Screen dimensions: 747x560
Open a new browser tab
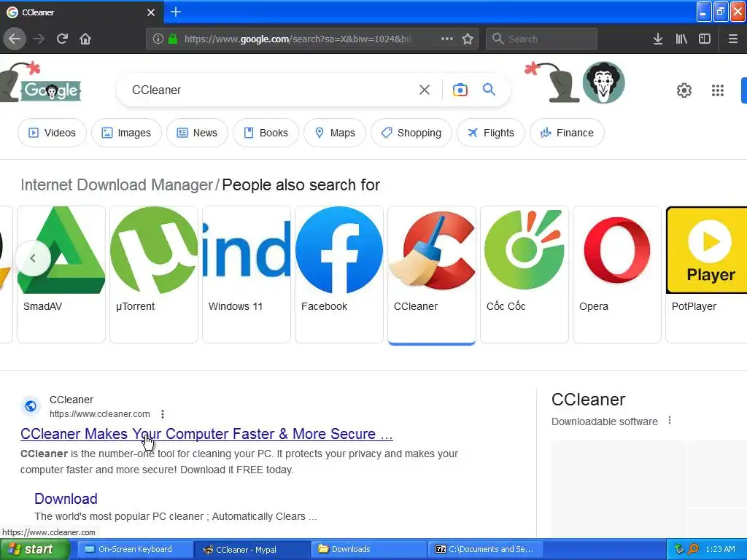pyautogui.click(x=175, y=12)
